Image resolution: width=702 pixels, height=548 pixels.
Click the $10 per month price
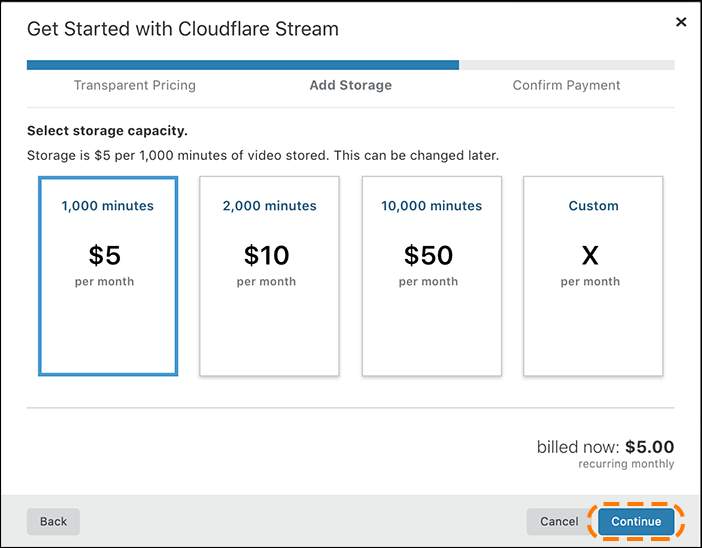[x=266, y=256]
